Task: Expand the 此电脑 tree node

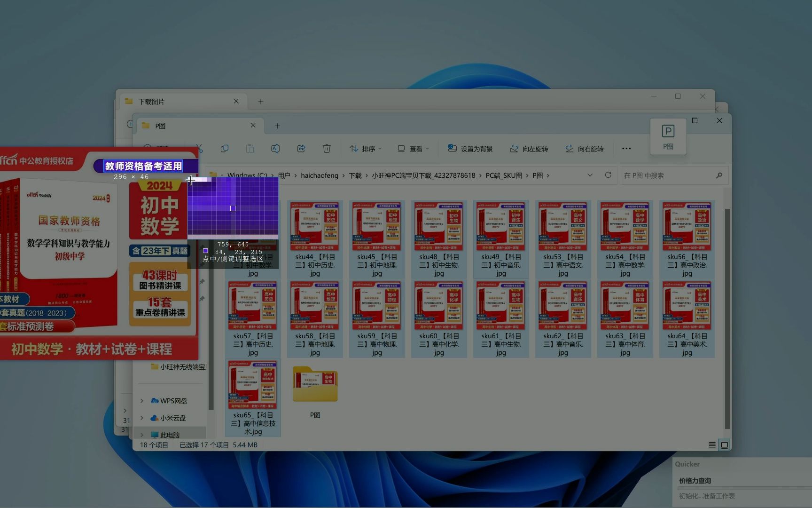Action: pyautogui.click(x=142, y=435)
